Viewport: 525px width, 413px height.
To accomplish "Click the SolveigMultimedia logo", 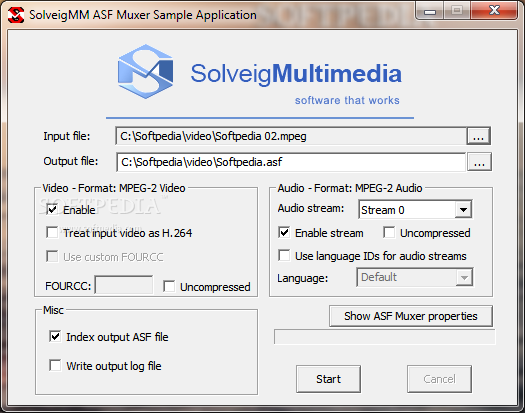I will [259, 73].
